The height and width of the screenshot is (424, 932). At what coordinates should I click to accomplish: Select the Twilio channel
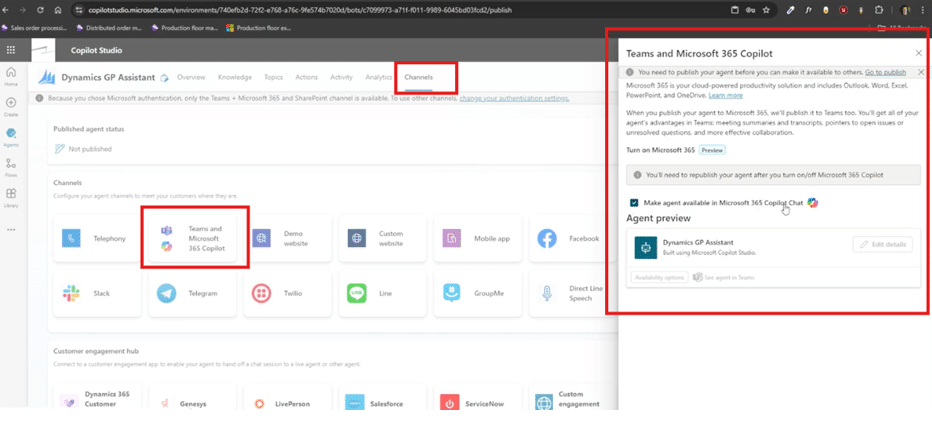[288, 293]
